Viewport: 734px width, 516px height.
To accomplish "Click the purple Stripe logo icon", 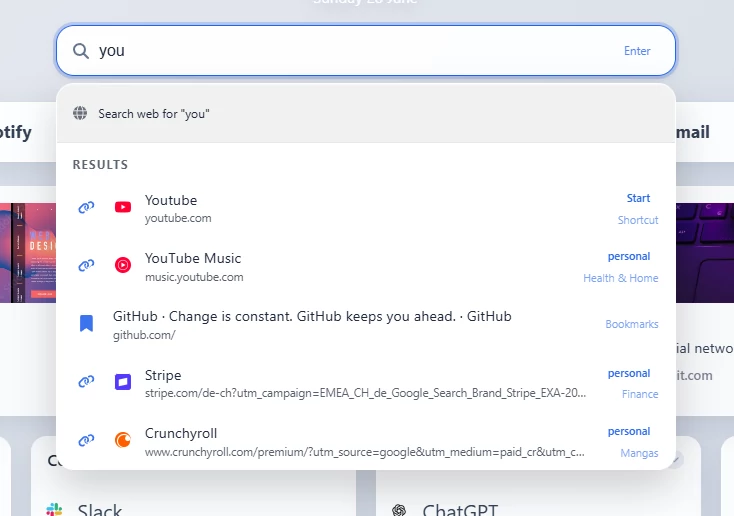I will click(123, 382).
